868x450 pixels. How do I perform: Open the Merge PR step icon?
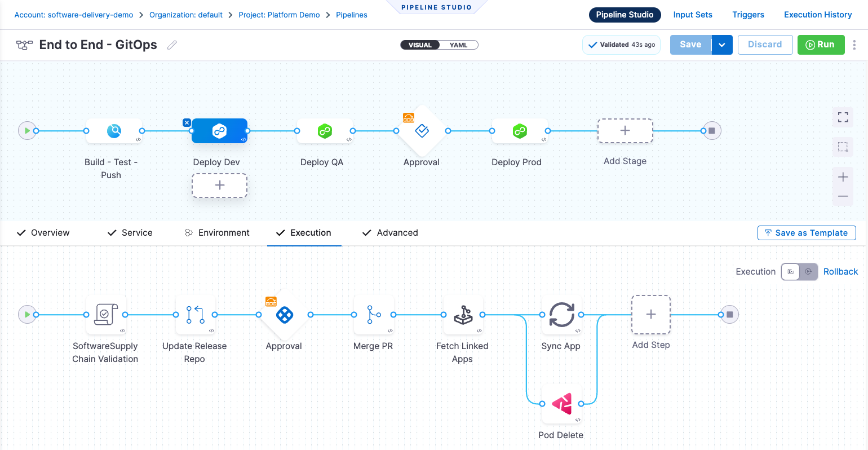(x=374, y=315)
